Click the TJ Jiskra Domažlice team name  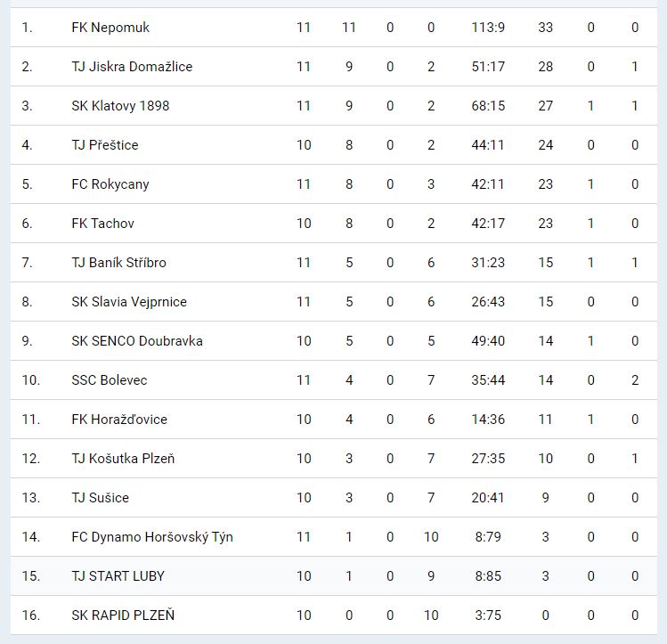pyautogui.click(x=132, y=67)
